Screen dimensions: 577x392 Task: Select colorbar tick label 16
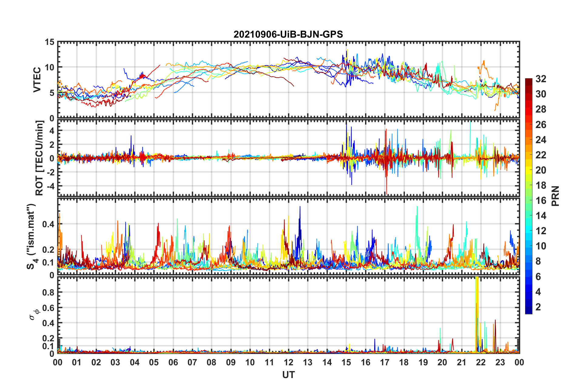(x=541, y=200)
